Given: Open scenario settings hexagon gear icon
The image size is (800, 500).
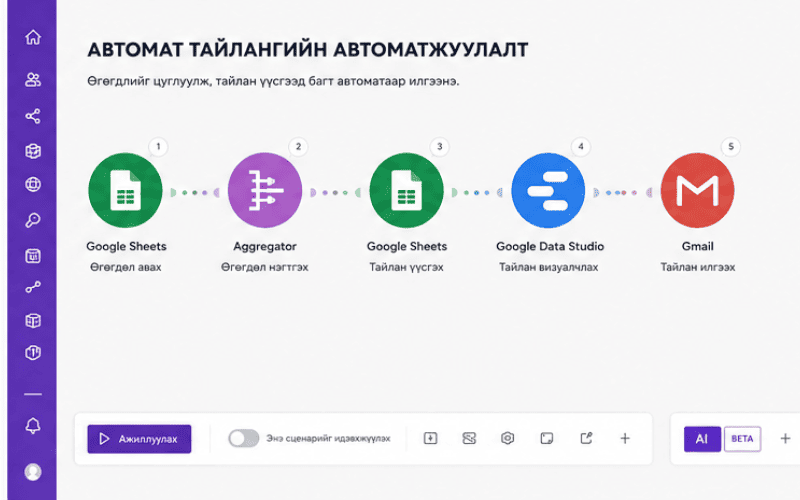Looking at the screenshot, I should 508,438.
